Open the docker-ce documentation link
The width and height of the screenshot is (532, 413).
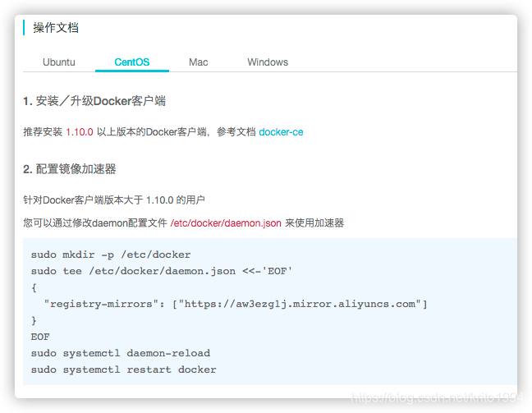pyautogui.click(x=281, y=132)
